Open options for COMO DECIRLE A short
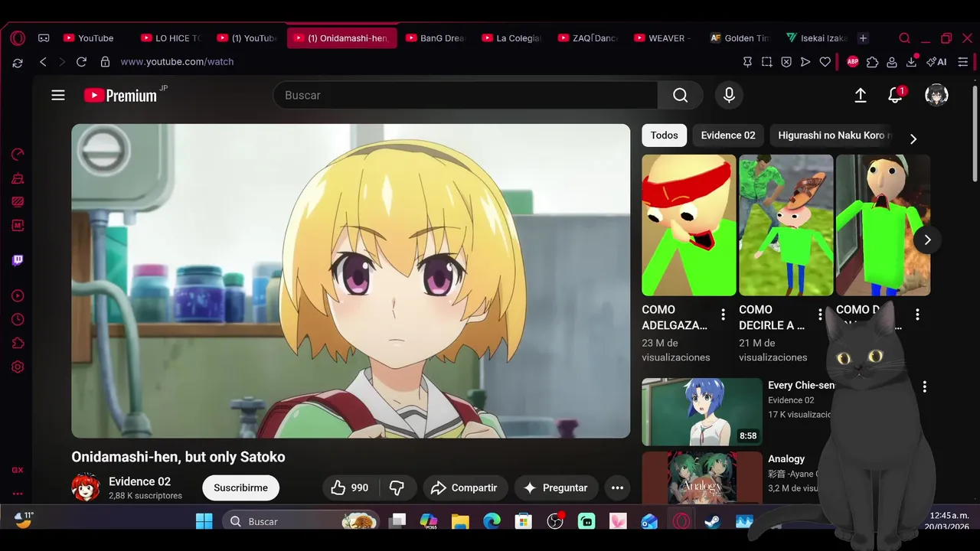980x551 pixels. point(820,314)
